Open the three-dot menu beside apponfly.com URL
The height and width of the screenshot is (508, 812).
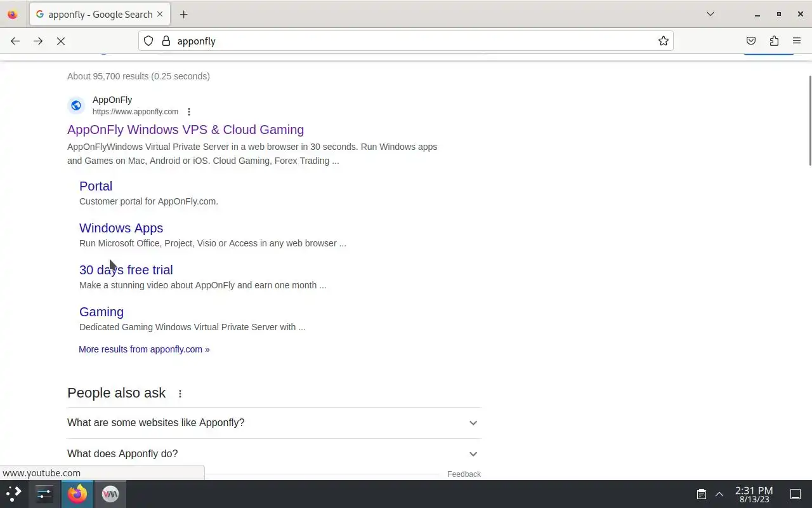tap(188, 112)
